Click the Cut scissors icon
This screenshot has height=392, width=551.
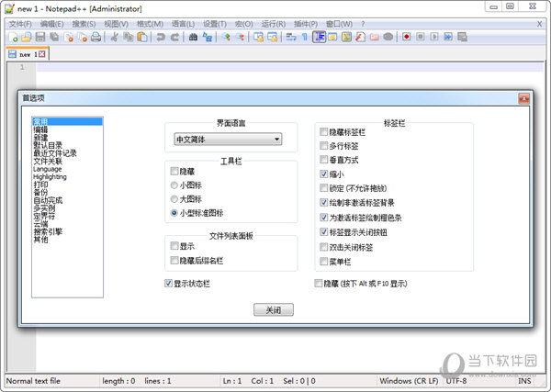point(114,37)
